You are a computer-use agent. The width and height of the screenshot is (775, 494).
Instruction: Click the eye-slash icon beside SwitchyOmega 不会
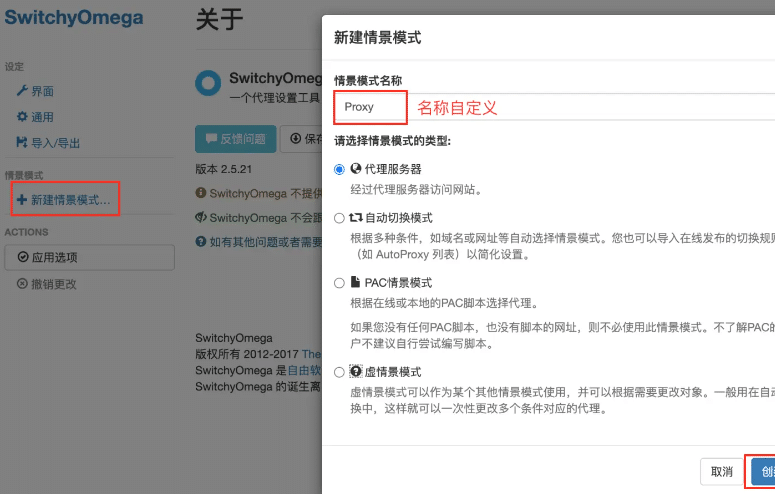point(201,217)
